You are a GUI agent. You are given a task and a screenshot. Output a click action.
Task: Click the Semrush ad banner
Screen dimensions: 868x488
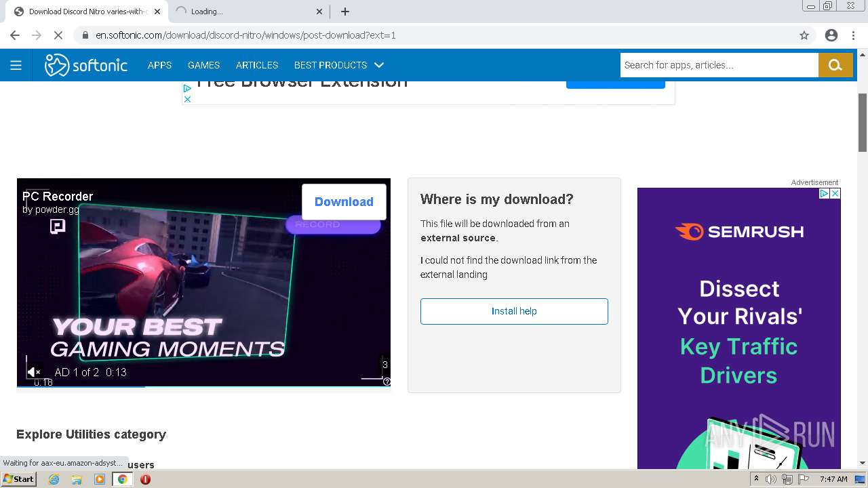pos(738,328)
